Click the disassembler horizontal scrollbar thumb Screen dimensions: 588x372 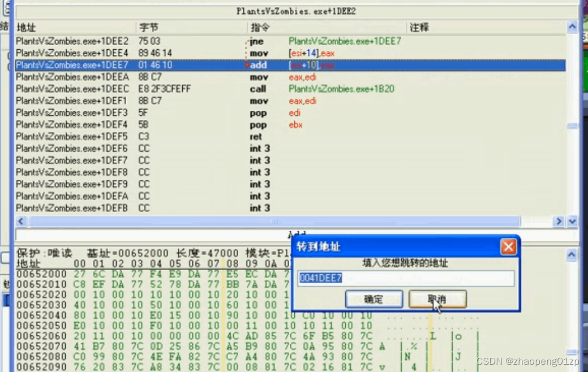275,222
